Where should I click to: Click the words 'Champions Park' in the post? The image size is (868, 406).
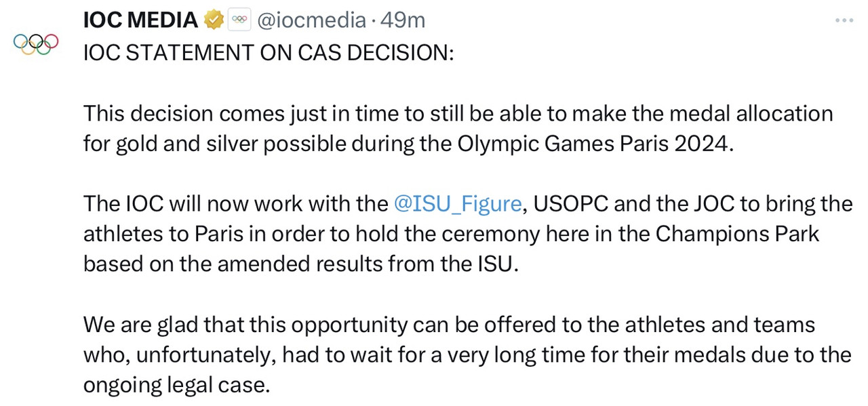[x=738, y=234]
